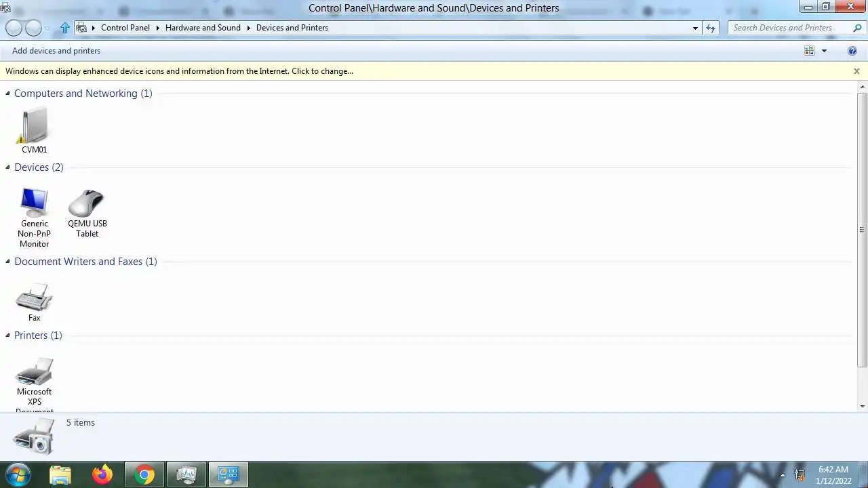Viewport: 868px width, 488px height.
Task: Open address bar history dropdown
Action: pos(695,28)
